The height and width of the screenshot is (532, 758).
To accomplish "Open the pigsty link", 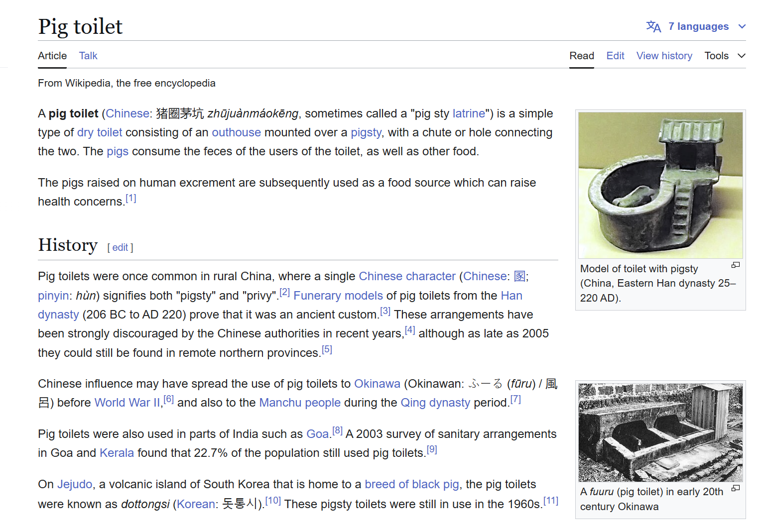I will click(366, 132).
